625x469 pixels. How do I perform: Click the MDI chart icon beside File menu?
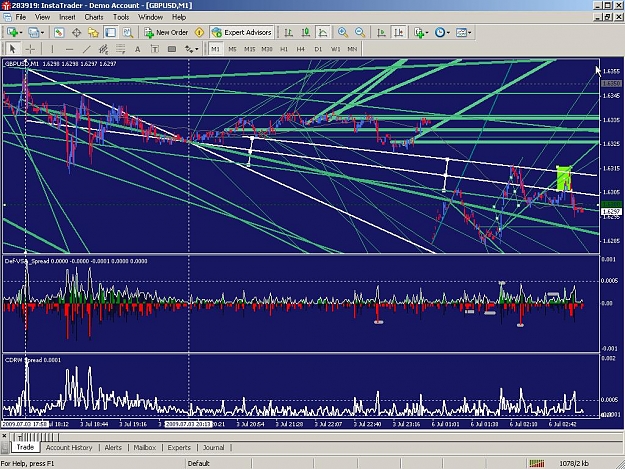click(x=7, y=17)
